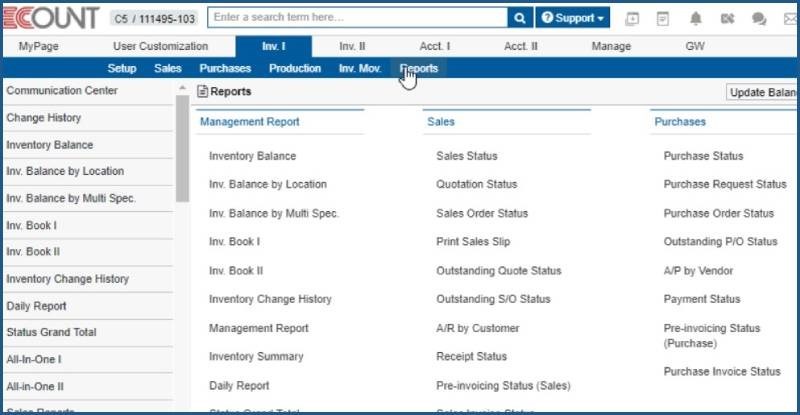Screen dimensions: 800x415
Task: Open Inventory Balance under Management Report
Action: point(252,156)
